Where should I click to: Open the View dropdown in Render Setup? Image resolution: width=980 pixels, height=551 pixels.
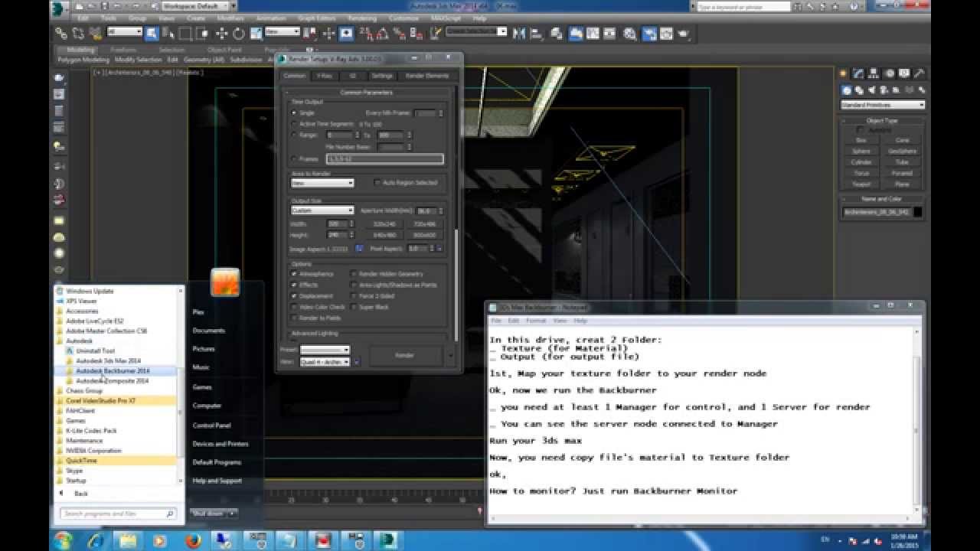click(x=325, y=361)
